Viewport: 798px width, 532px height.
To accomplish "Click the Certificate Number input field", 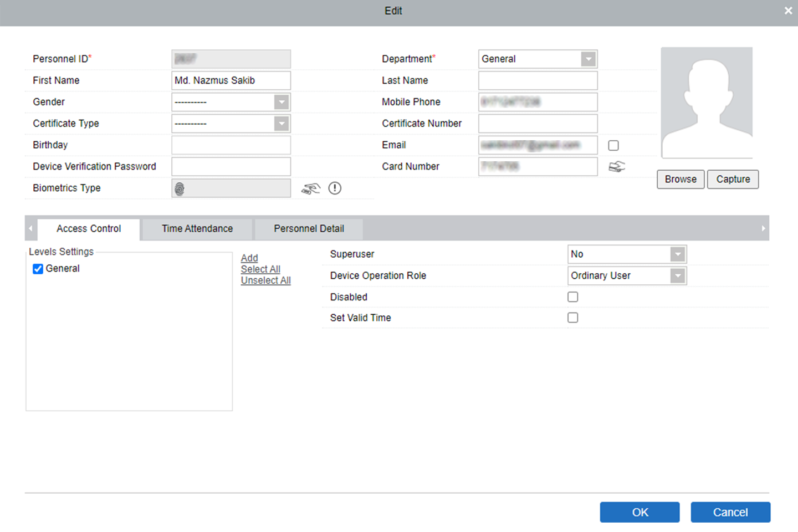I will pos(538,124).
